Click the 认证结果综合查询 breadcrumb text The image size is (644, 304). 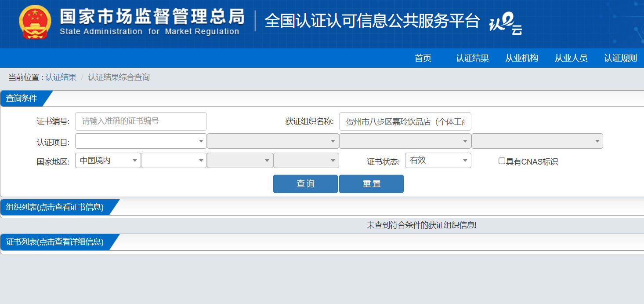click(x=119, y=77)
